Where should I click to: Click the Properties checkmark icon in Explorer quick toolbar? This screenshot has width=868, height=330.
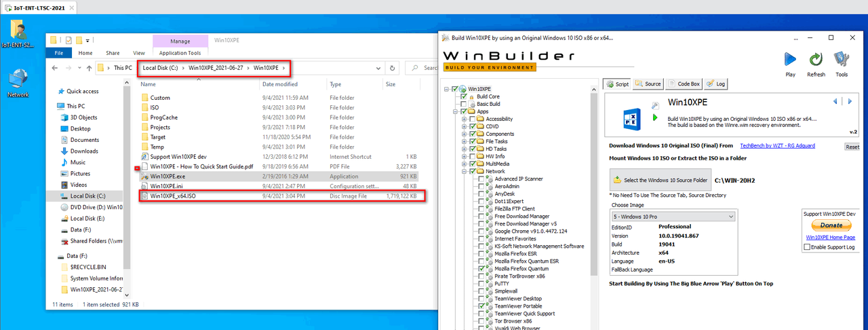point(69,40)
